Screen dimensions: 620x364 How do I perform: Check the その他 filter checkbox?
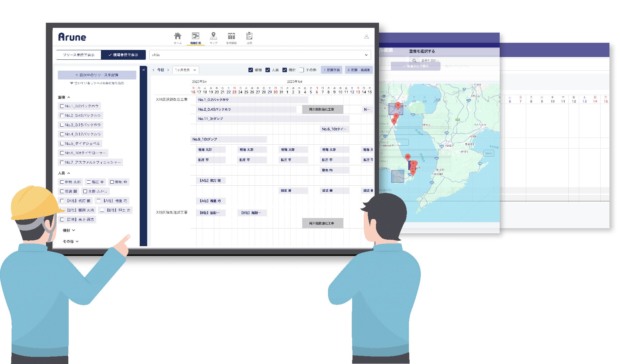[302, 70]
